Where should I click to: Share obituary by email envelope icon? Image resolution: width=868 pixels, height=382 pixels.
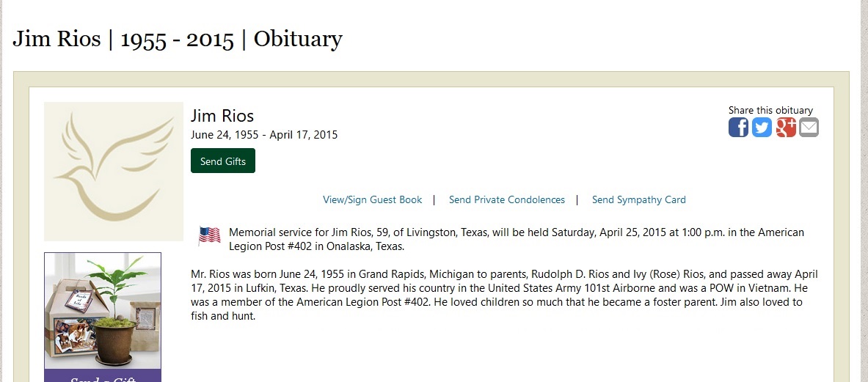click(x=809, y=128)
